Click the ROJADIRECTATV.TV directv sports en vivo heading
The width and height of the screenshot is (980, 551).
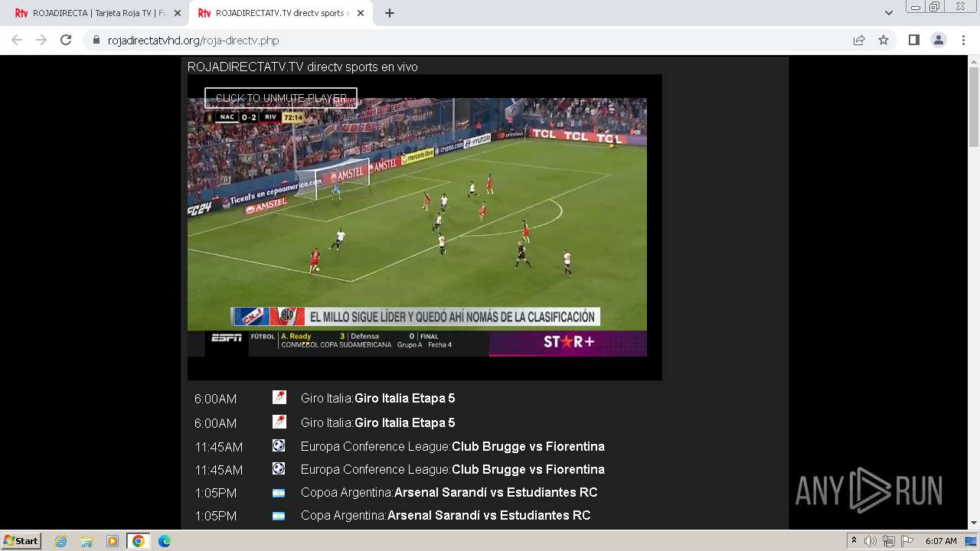tap(302, 67)
